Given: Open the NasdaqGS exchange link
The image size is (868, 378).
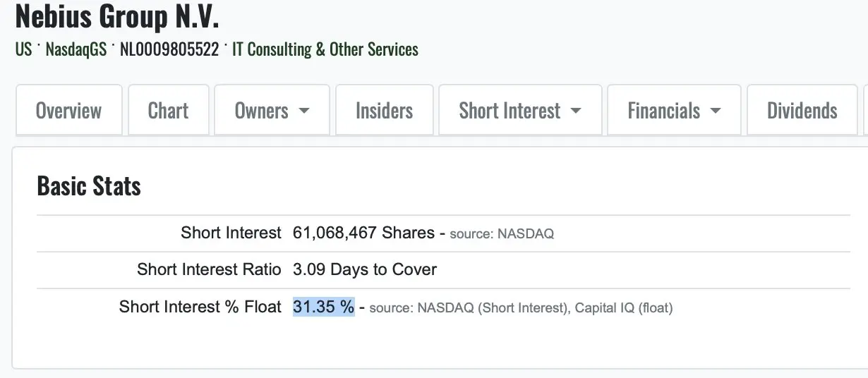Looking at the screenshot, I should pos(76,49).
